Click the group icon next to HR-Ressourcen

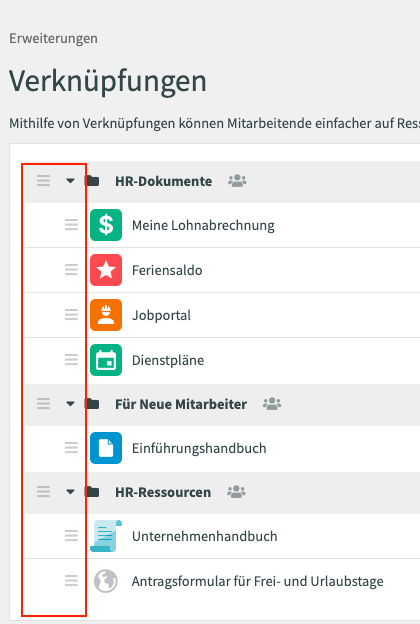tap(236, 492)
